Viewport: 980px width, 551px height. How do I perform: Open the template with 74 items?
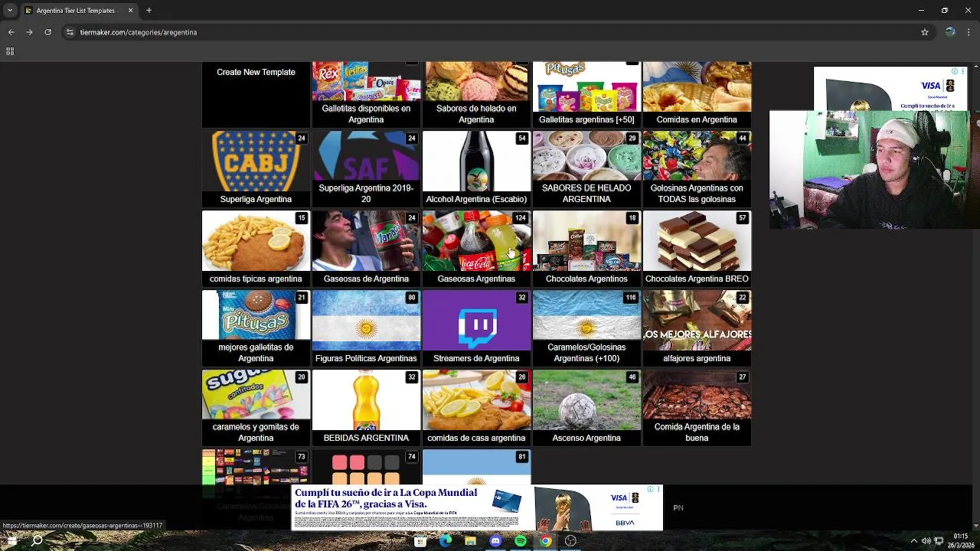tap(366, 467)
